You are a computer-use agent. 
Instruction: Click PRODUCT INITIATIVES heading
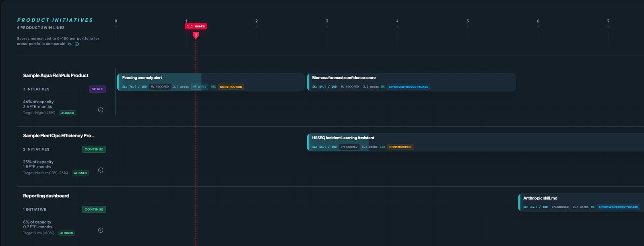click(x=55, y=20)
